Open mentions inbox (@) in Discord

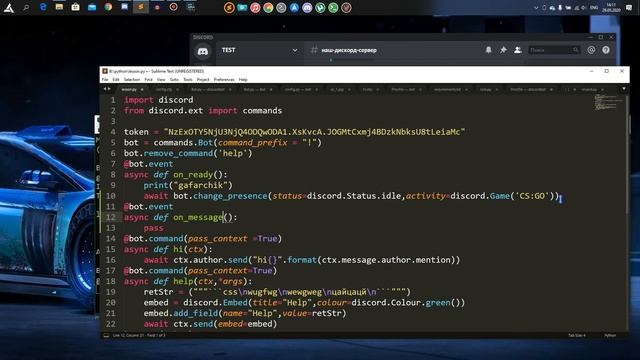(591, 50)
